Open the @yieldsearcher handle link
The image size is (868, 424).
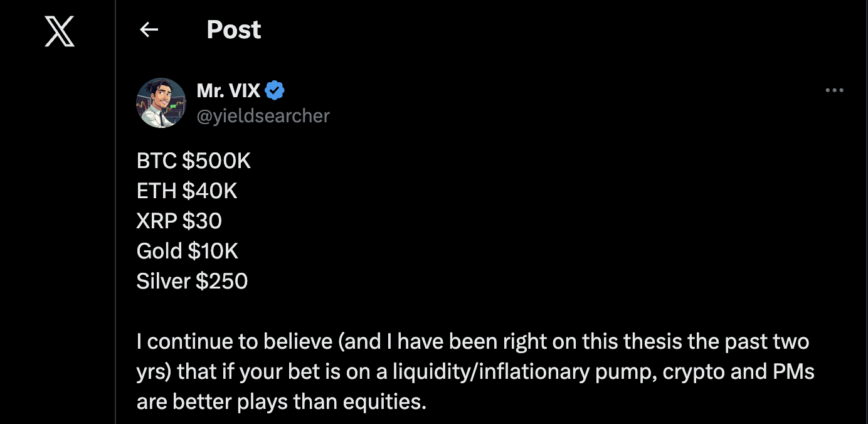tap(263, 116)
